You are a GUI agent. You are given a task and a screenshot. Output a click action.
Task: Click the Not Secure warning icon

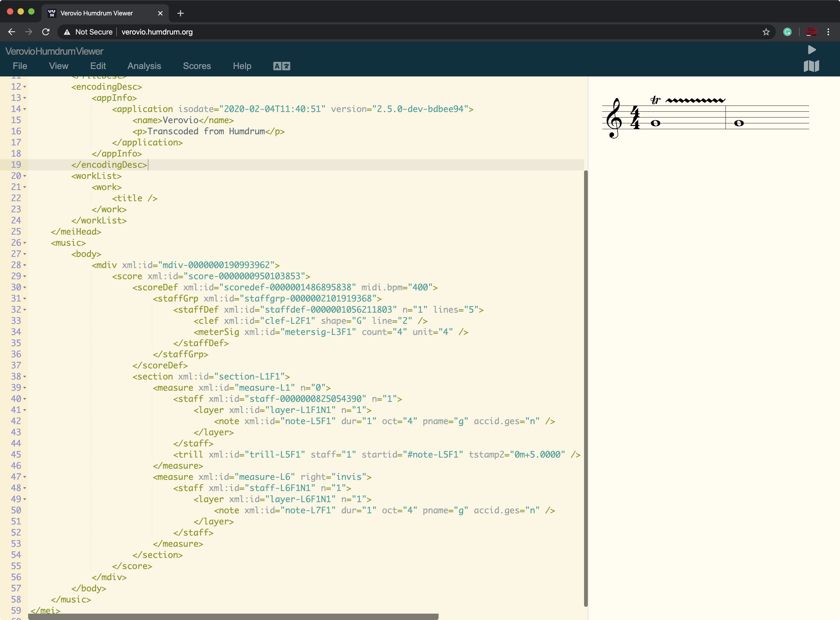pos(67,32)
